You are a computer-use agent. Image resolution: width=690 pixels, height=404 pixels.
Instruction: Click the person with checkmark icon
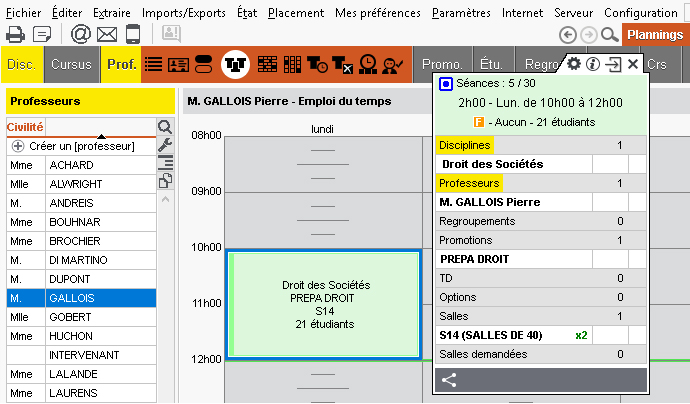tap(392, 65)
